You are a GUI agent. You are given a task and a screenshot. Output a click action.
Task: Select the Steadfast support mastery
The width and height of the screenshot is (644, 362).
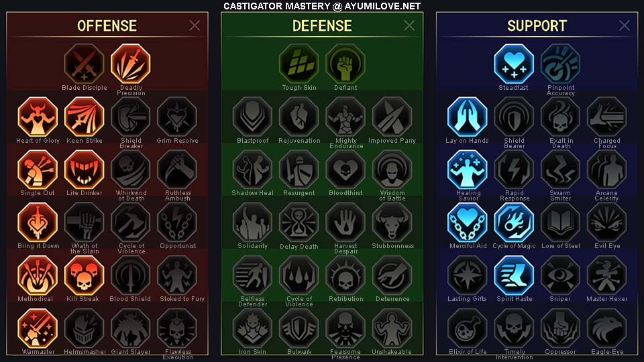pos(514,64)
